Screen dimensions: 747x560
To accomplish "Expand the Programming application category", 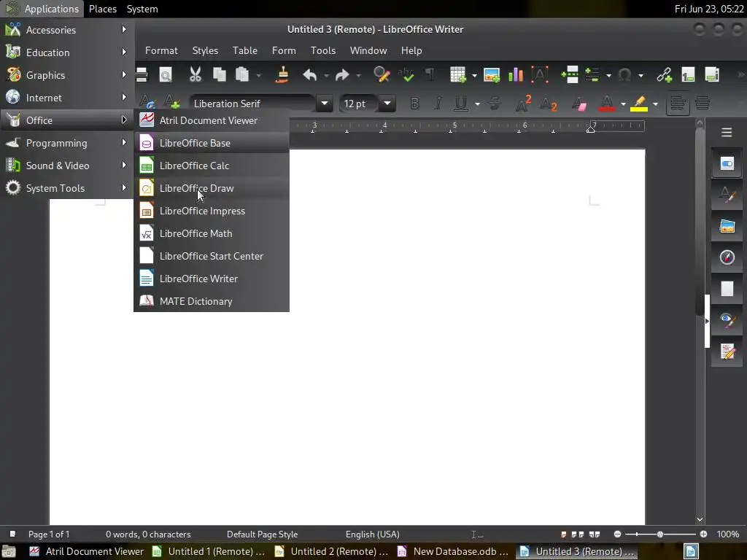I will point(66,143).
